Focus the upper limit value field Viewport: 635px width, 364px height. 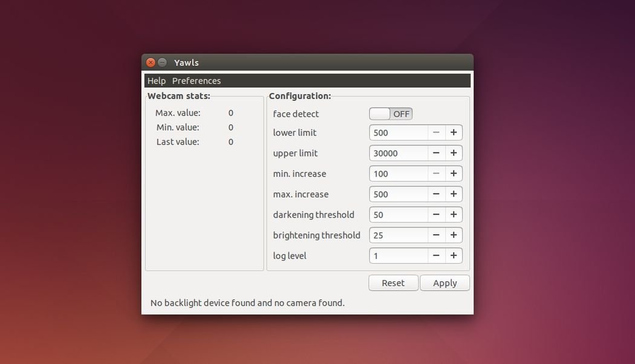click(x=399, y=153)
